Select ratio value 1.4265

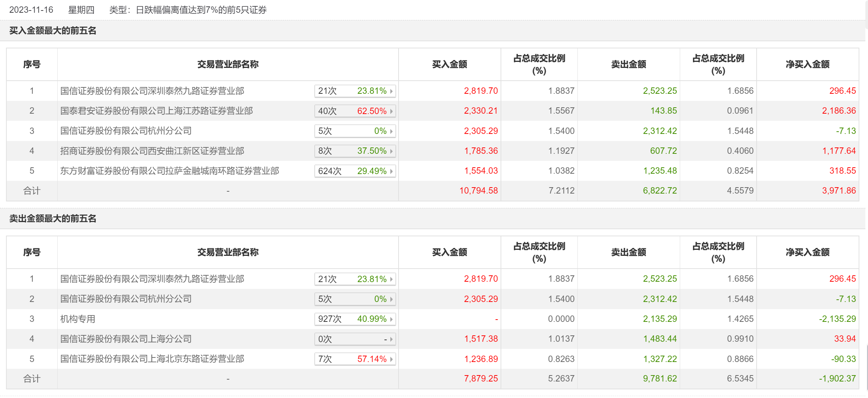[740, 319]
